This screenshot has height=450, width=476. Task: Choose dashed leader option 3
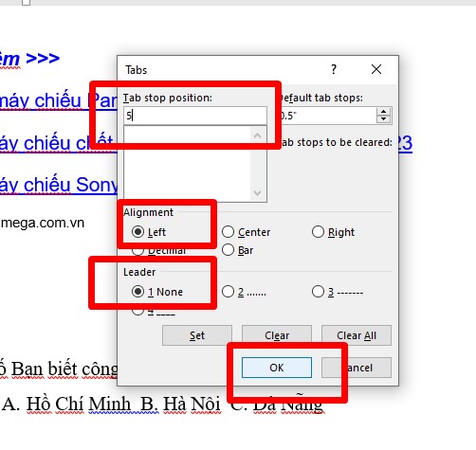tap(318, 292)
